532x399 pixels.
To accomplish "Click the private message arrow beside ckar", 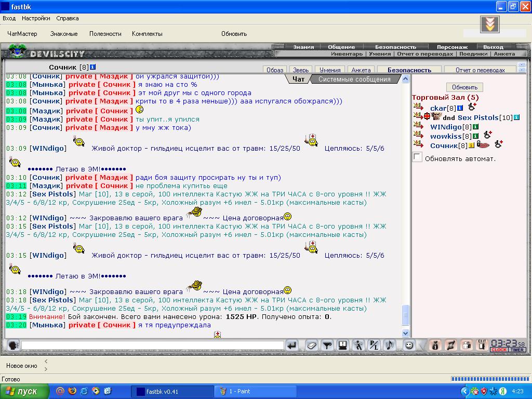I will [419, 107].
